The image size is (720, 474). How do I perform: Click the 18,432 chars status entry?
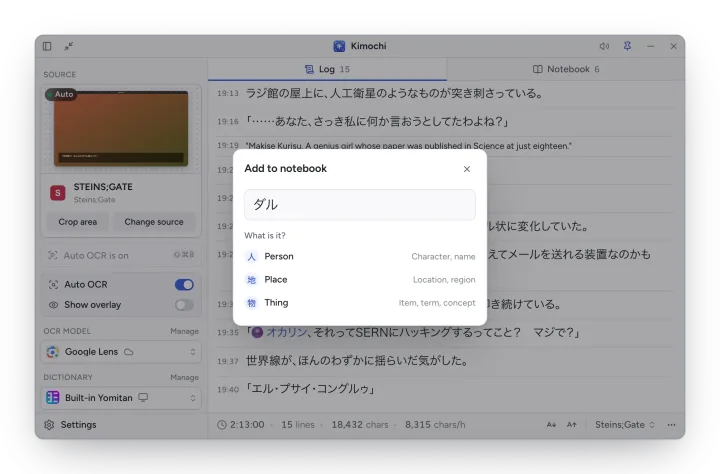tap(360, 425)
